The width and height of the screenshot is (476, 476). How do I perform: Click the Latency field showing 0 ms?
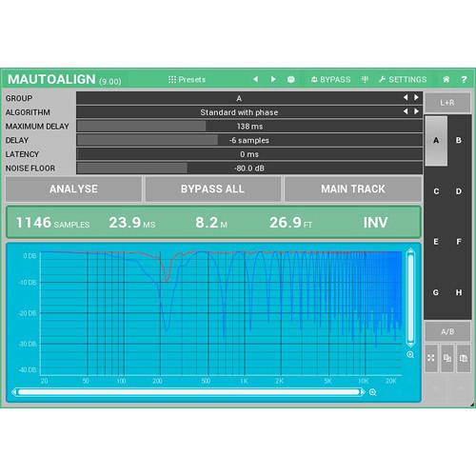click(249, 154)
